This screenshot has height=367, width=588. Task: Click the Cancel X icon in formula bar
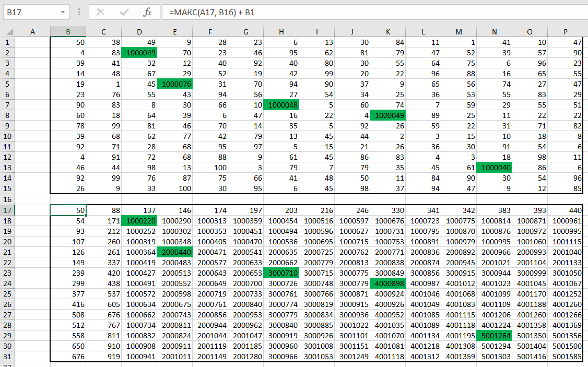point(101,12)
